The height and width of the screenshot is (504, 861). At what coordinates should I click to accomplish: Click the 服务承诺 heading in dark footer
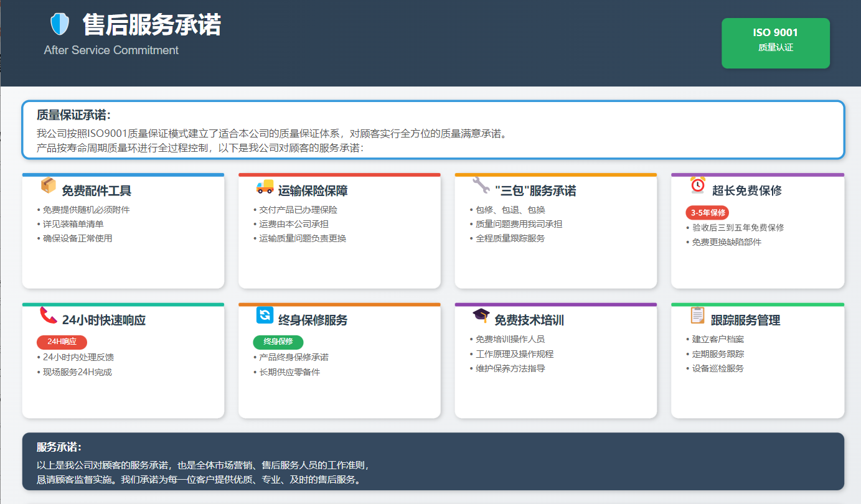click(59, 447)
